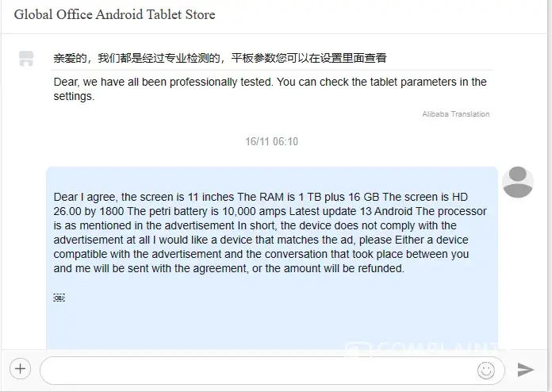
Task: Click the 16/11 06:10 timestamp
Action: click(x=271, y=141)
